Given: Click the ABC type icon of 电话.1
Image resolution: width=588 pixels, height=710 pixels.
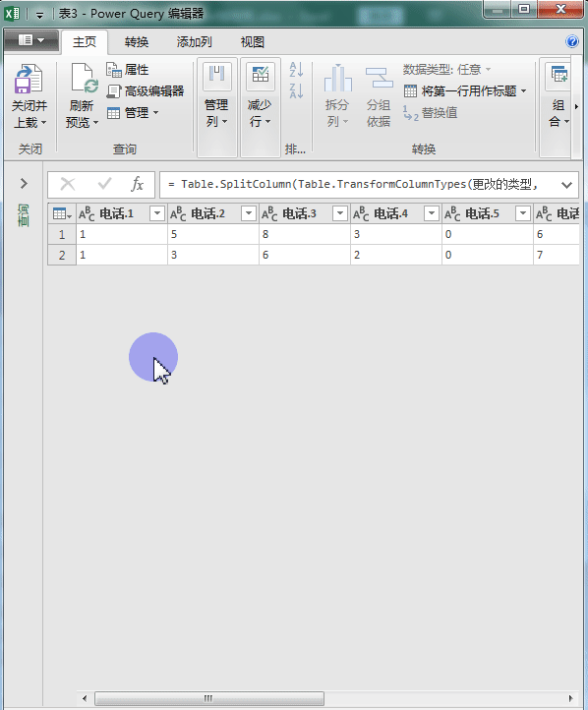Looking at the screenshot, I should (x=87, y=213).
